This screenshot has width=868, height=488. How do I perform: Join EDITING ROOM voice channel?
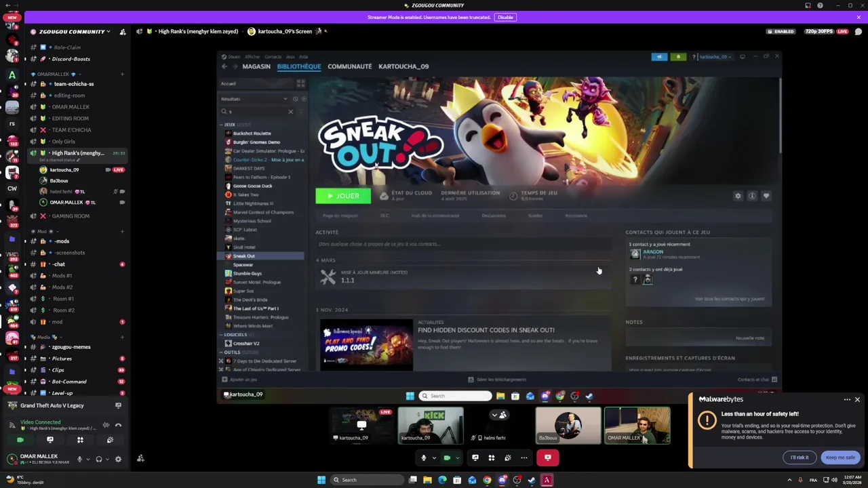coord(71,119)
